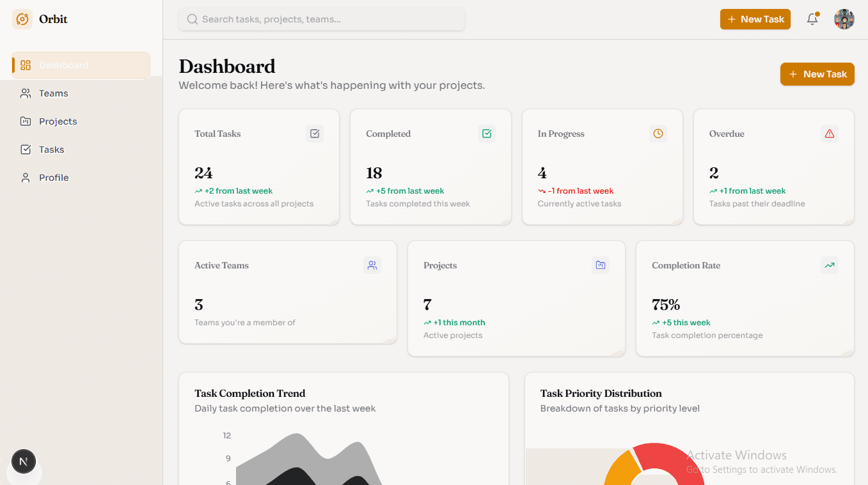Click the search magnifier icon
The height and width of the screenshot is (485, 868).
[192, 19]
